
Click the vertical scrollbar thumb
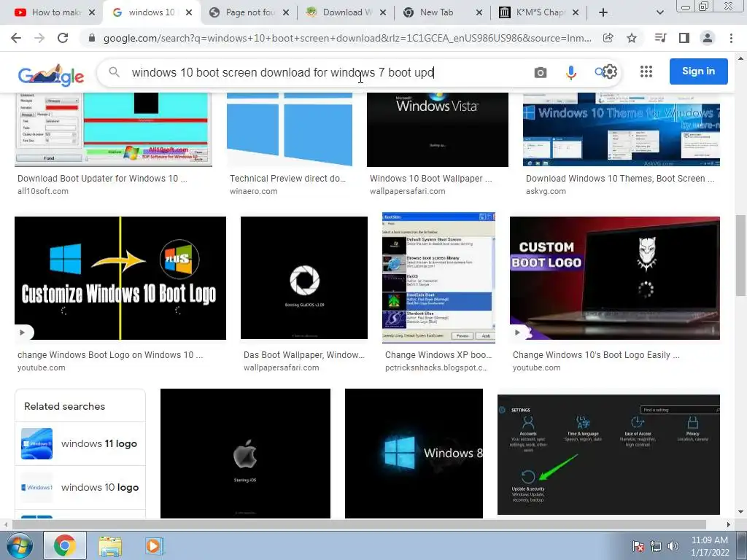click(741, 256)
